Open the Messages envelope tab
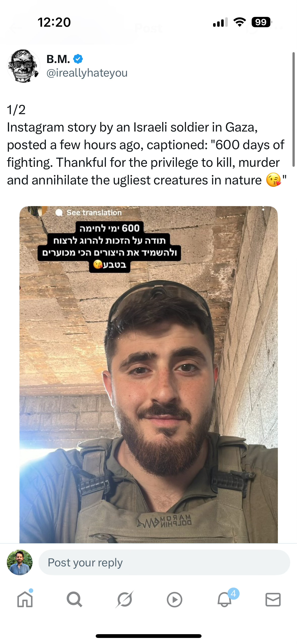 273,599
